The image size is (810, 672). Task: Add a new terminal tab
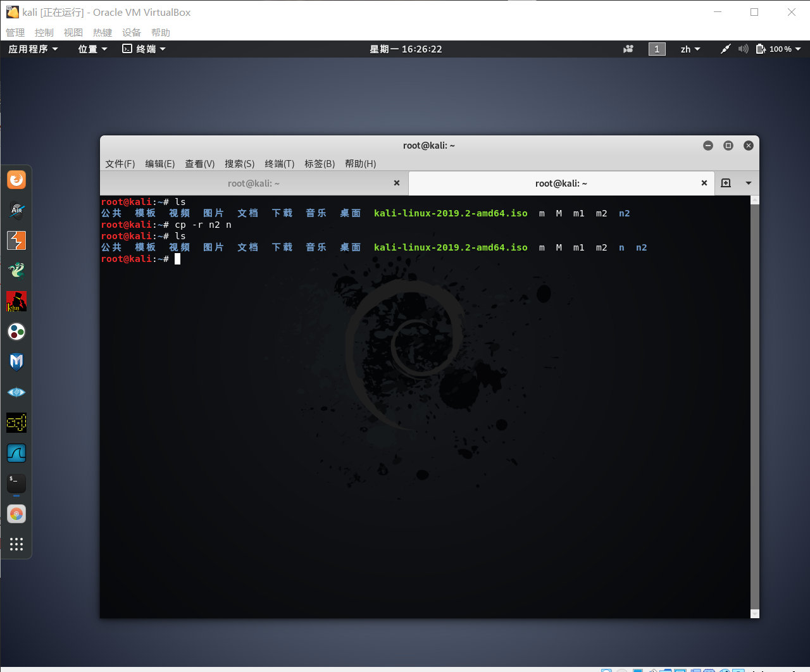coord(726,183)
